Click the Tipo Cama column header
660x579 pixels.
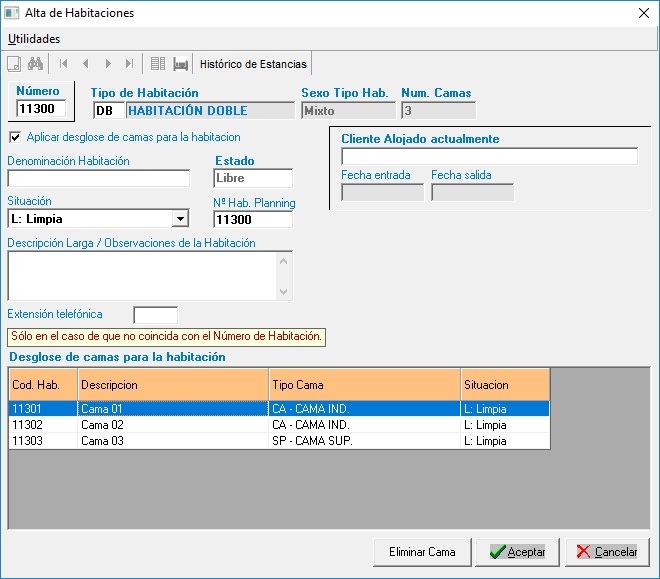[x=365, y=385]
